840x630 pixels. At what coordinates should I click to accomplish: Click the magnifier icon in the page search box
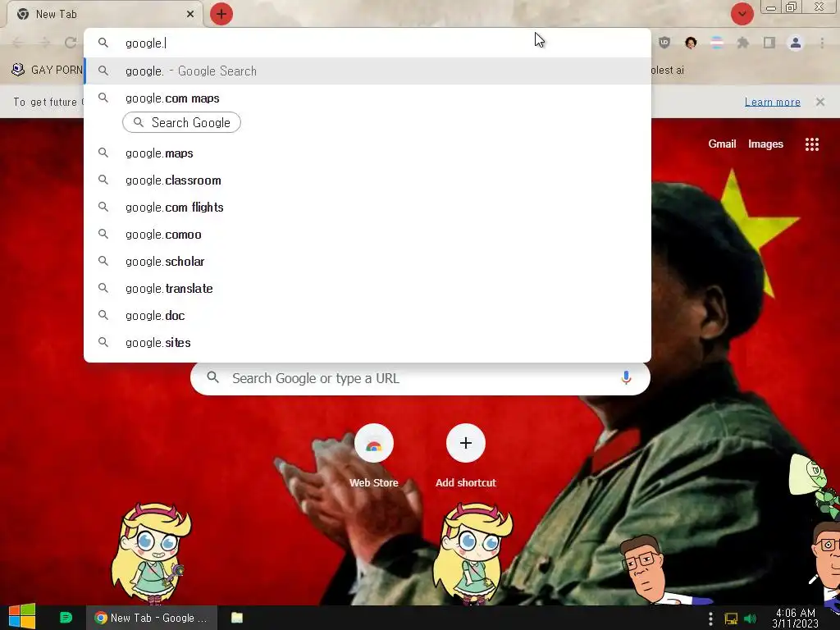[212, 377]
